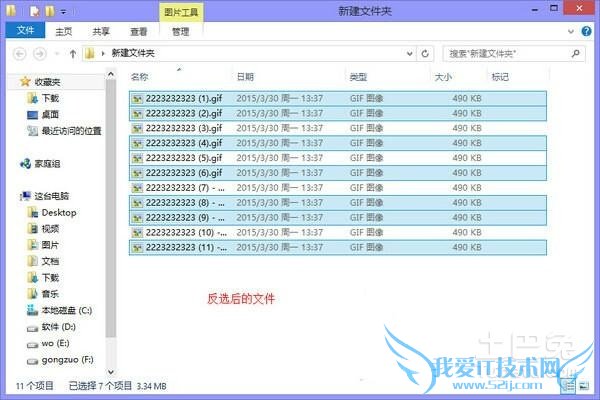Switch to the 主页 ribbon tab
Image resolution: width=600 pixels, height=400 pixels.
click(64, 31)
